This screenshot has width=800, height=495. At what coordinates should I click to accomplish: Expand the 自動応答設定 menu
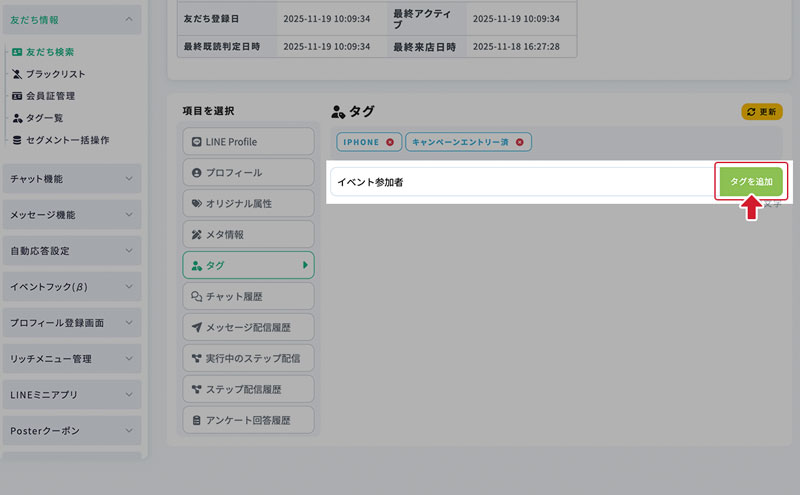pos(72,251)
